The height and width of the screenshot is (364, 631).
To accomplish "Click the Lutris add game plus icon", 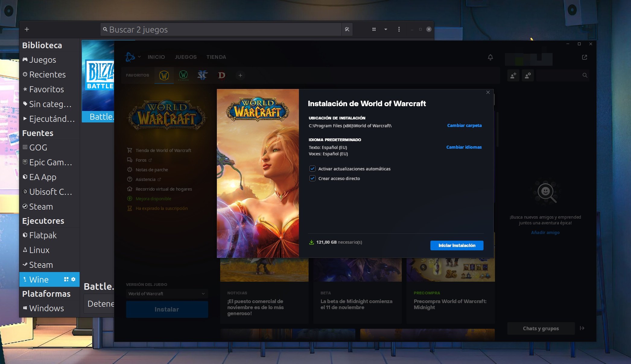I will 27,29.
